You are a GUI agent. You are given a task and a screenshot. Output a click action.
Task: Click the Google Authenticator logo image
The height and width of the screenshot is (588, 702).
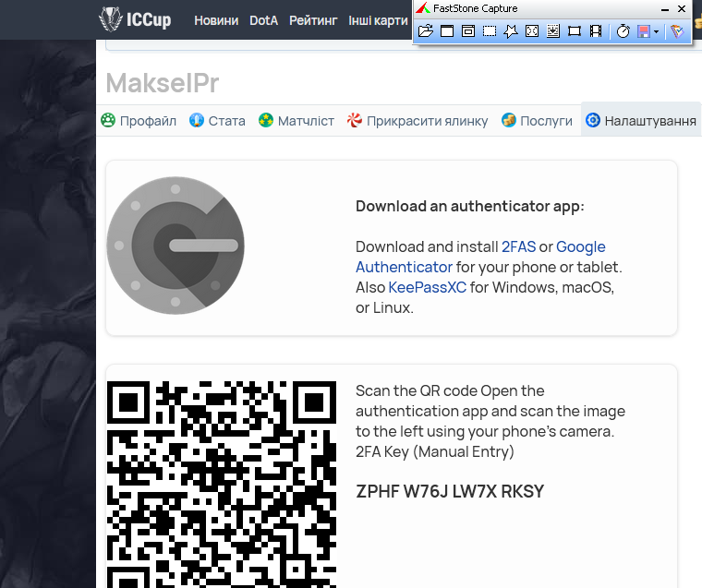click(x=175, y=246)
